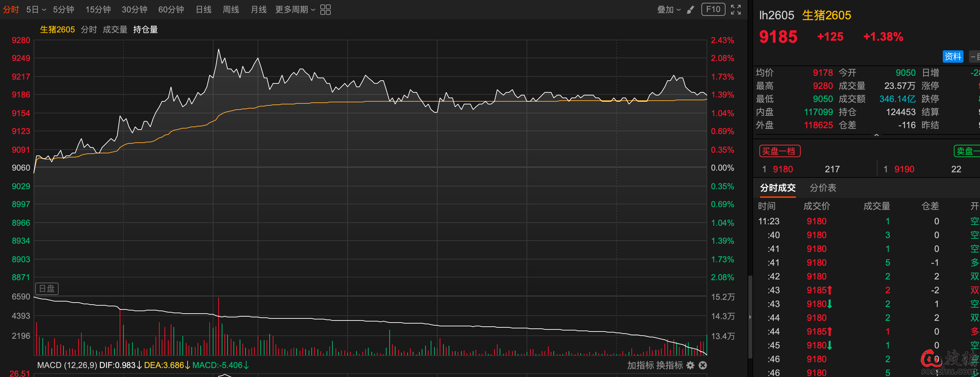Viewport: 980px width, 377px height.
Task: Toggle the 持仓量 overlay on chart
Action: (145, 30)
